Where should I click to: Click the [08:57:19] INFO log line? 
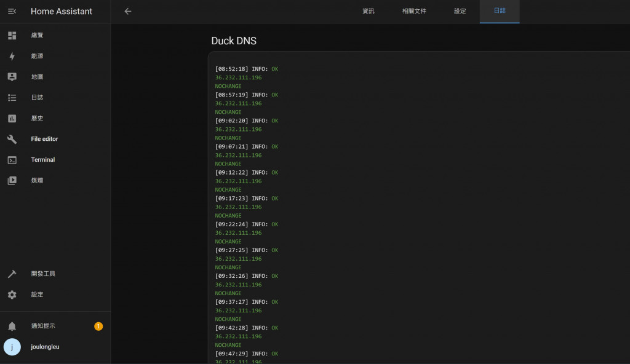tap(246, 95)
